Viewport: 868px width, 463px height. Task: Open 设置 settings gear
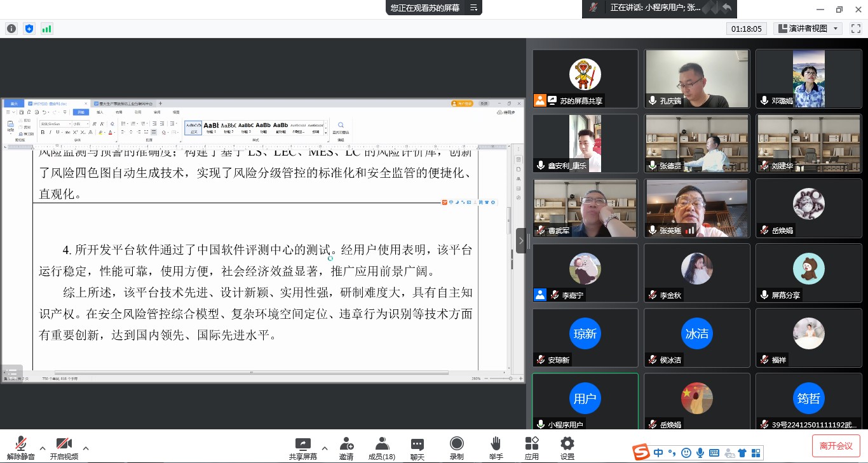pos(567,447)
